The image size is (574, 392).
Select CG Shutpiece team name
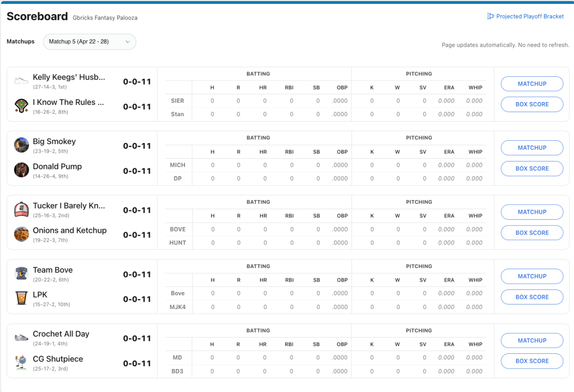click(x=58, y=359)
